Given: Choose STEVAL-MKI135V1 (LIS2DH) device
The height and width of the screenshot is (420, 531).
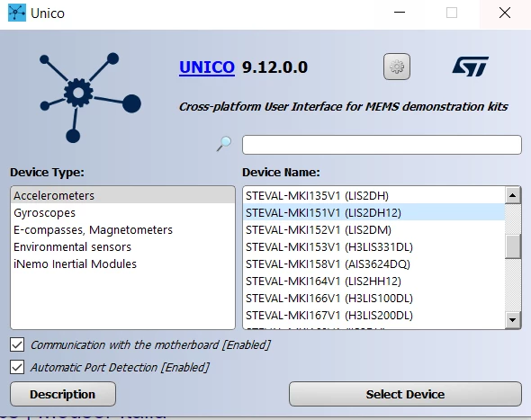Looking at the screenshot, I should (x=373, y=195).
